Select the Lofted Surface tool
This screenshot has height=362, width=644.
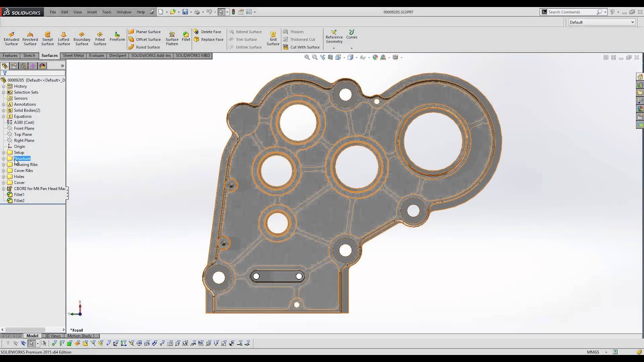(x=63, y=38)
